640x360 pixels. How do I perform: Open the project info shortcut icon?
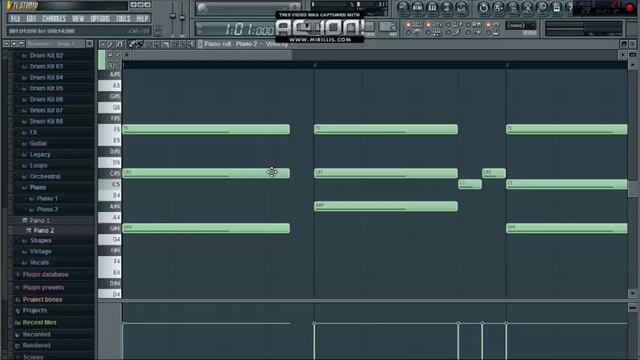tap(556, 8)
